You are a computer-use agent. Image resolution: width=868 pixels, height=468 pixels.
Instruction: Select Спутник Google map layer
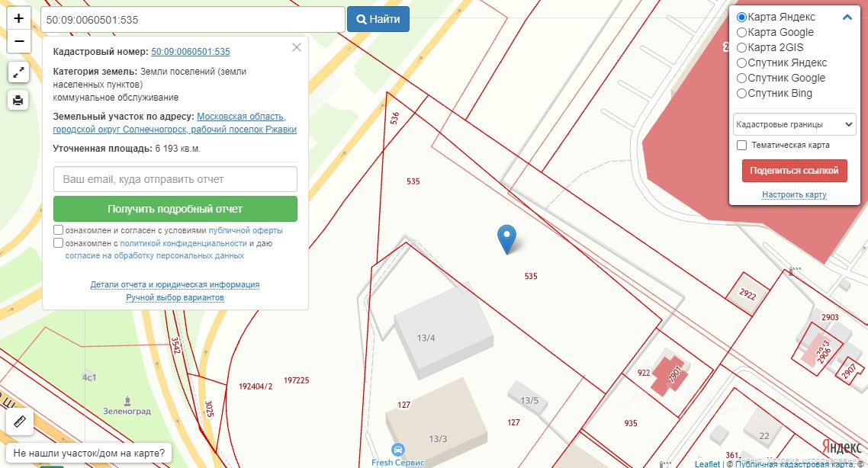[741, 78]
